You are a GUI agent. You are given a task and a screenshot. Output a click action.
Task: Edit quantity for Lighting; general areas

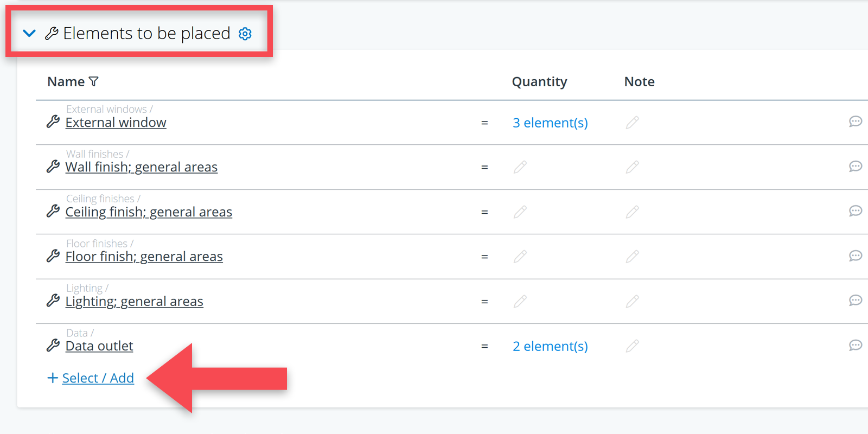pyautogui.click(x=520, y=301)
